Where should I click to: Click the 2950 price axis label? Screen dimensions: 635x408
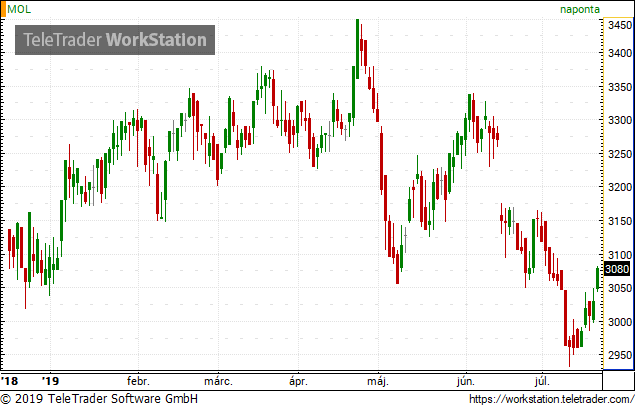pyautogui.click(x=620, y=355)
